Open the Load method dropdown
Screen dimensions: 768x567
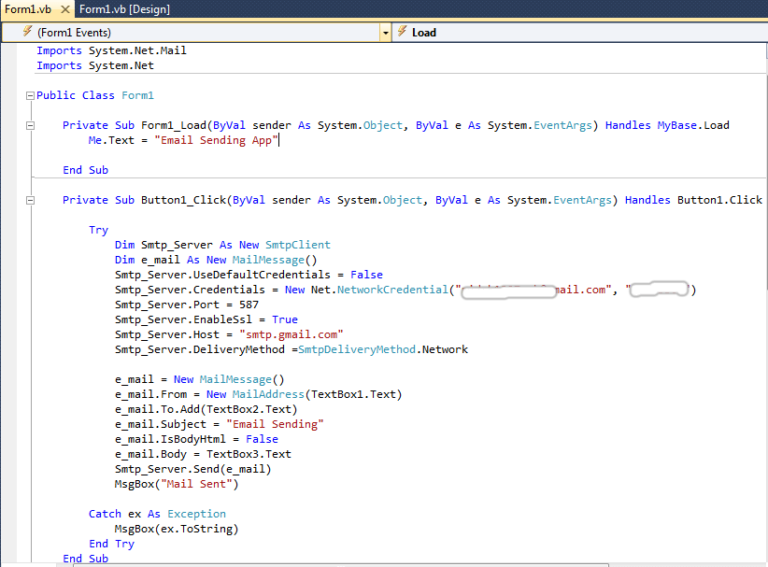(x=580, y=32)
